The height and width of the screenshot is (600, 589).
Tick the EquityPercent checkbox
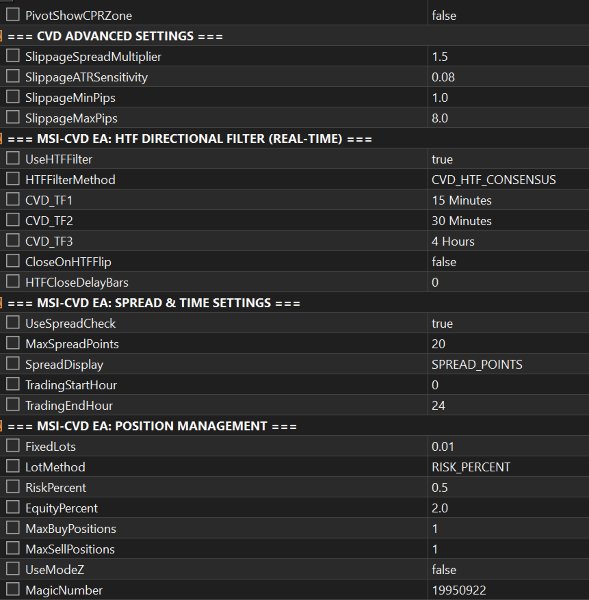coord(13,507)
